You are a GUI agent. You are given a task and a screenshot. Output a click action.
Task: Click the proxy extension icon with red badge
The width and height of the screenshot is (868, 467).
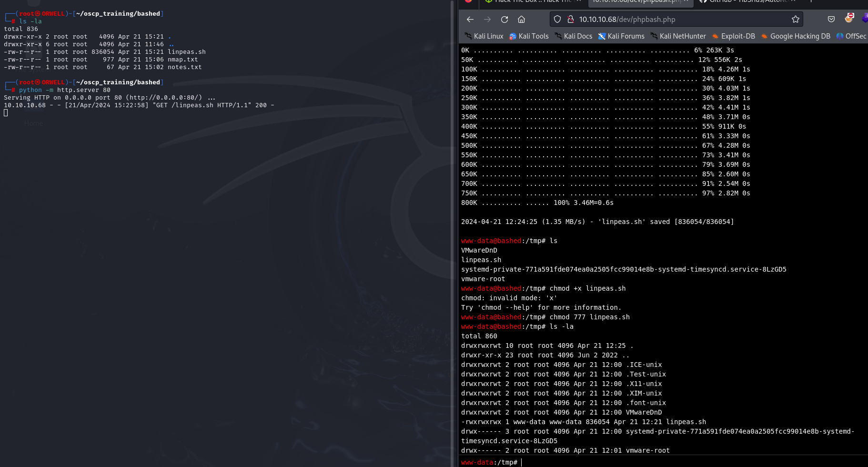(x=849, y=19)
